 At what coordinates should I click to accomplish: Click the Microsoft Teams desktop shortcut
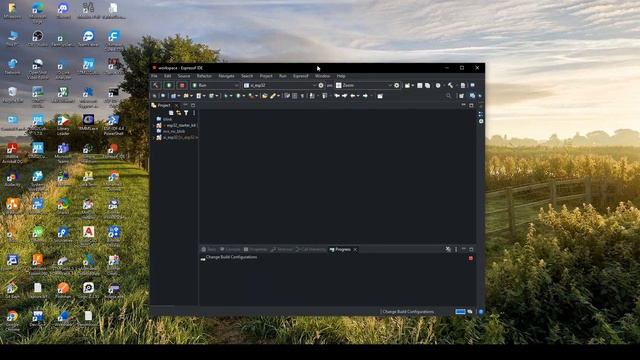point(63,153)
